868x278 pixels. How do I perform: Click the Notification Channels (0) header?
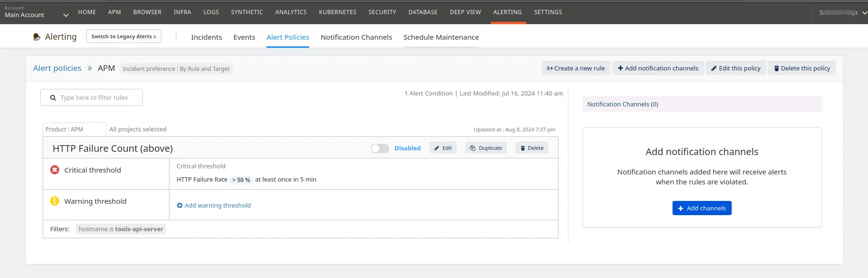[x=702, y=104]
